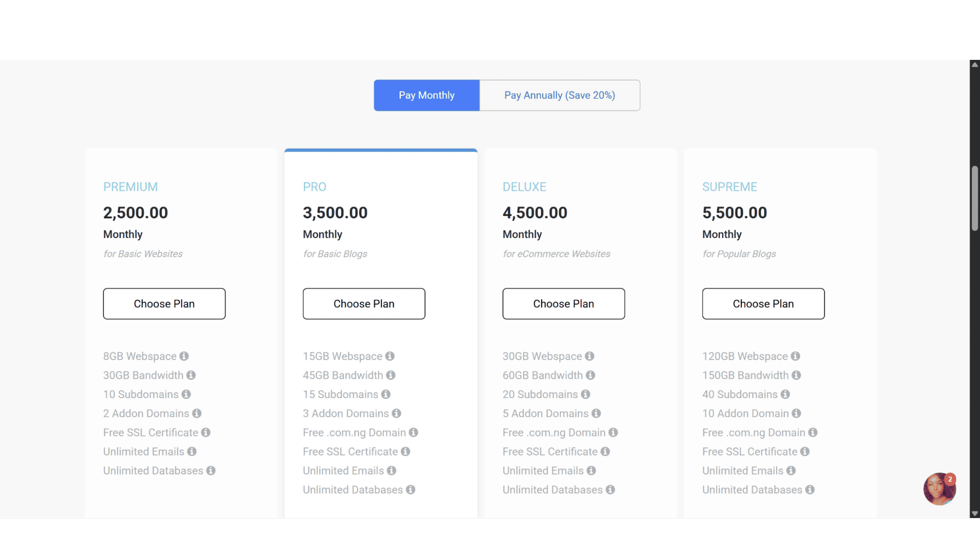The height and width of the screenshot is (552, 980).
Task: Click info icon next to 120GB Webspace
Action: click(795, 356)
